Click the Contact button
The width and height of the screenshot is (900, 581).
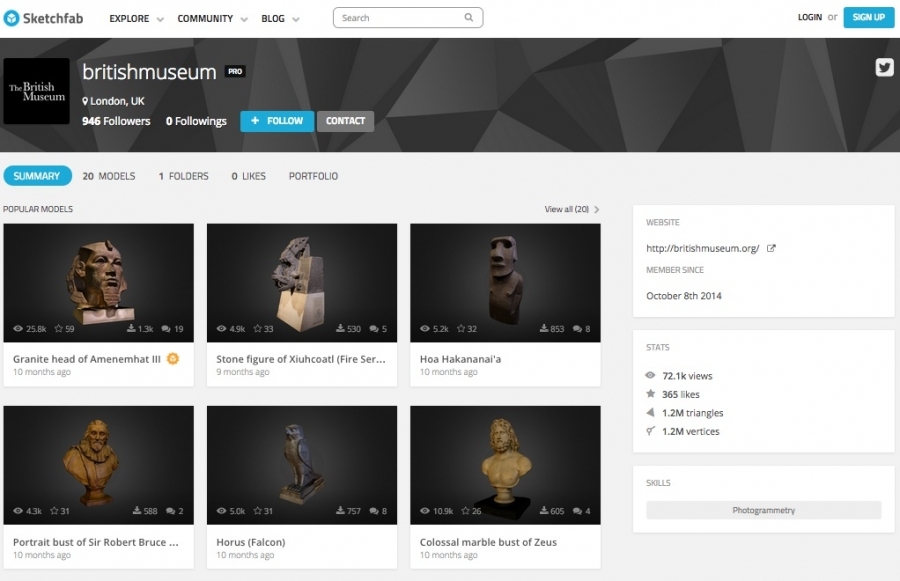pos(346,121)
